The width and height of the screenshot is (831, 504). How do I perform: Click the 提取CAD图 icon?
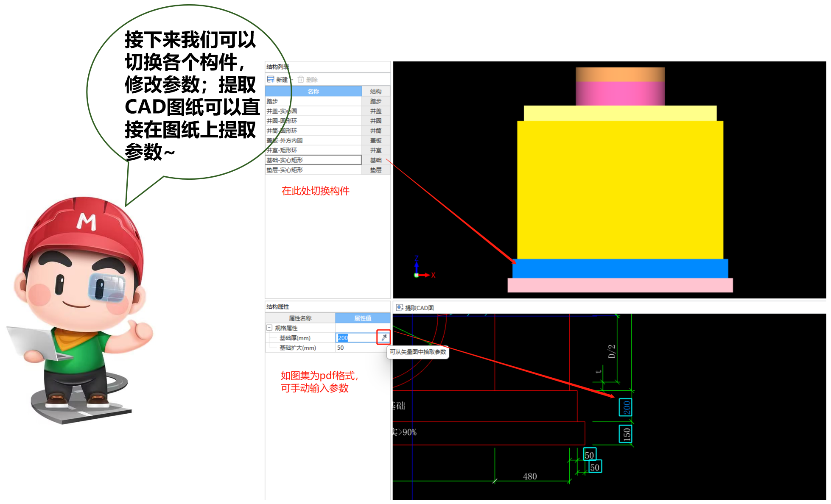(399, 308)
